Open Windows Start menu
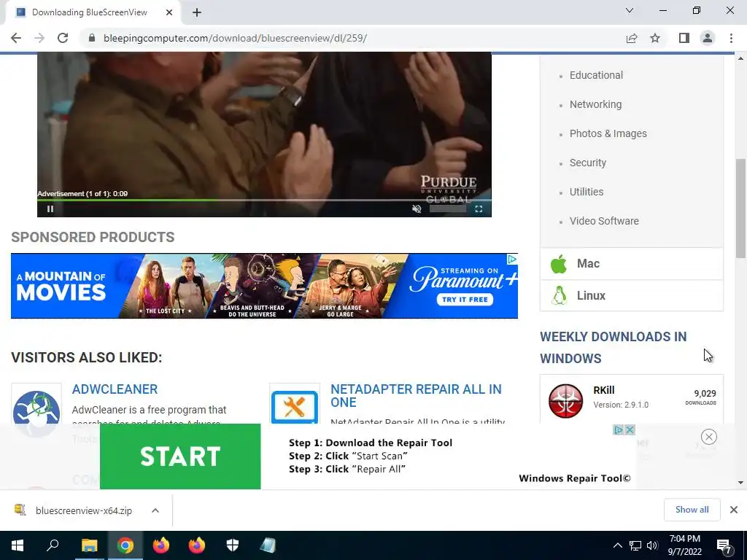The height and width of the screenshot is (560, 747). [18, 545]
